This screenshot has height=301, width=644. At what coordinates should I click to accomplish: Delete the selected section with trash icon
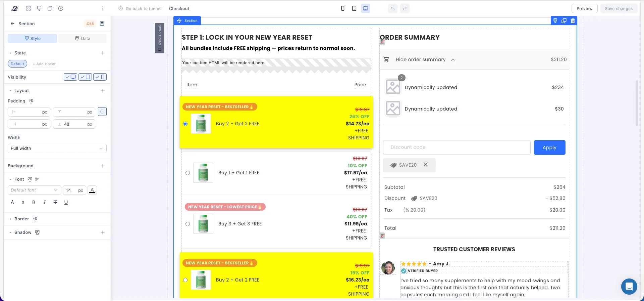(x=573, y=20)
